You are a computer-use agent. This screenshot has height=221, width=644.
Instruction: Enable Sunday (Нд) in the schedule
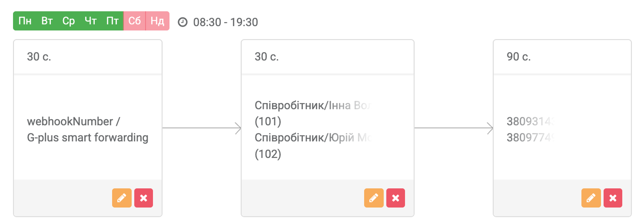coord(157,21)
